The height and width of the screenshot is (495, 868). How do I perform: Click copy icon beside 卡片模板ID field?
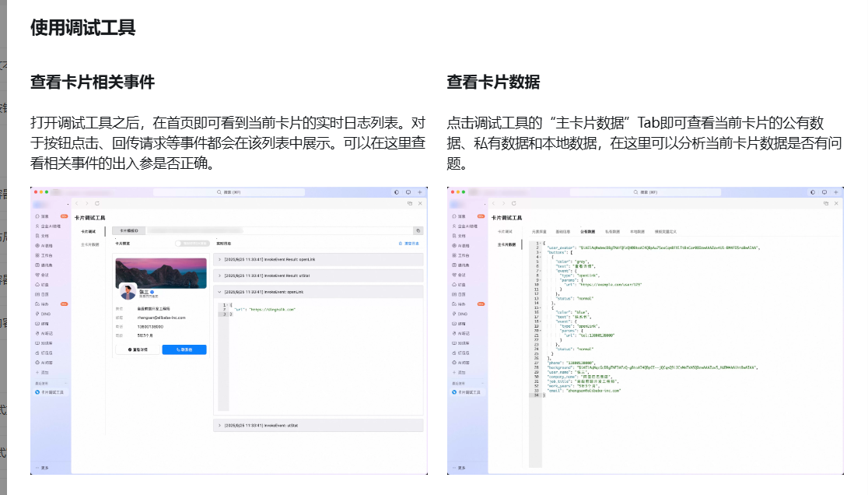[x=418, y=230]
